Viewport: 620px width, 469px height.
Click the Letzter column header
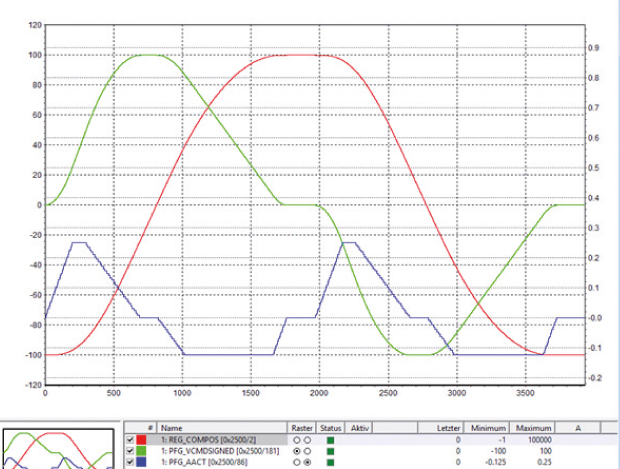click(x=446, y=426)
